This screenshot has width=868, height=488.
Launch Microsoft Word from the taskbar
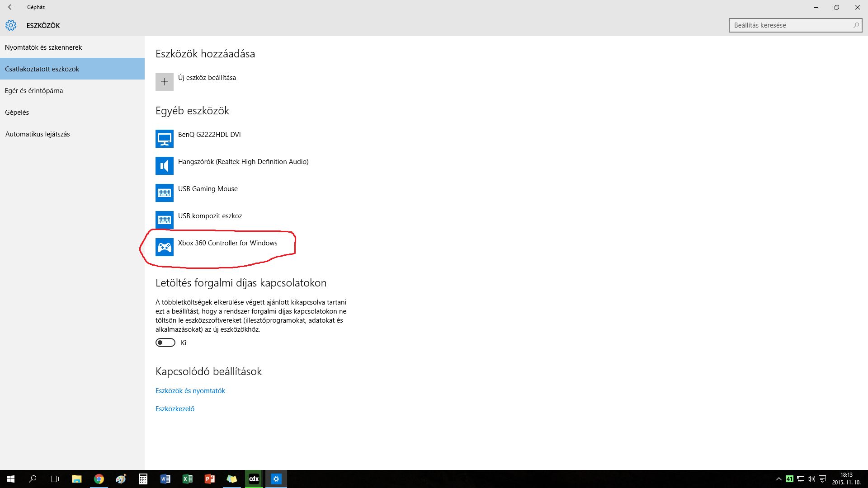(165, 479)
